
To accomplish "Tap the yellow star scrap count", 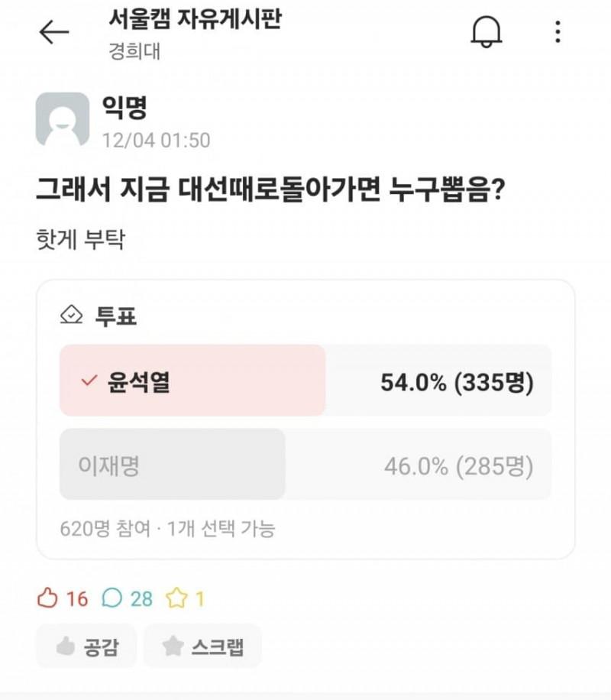I will pos(186,598).
